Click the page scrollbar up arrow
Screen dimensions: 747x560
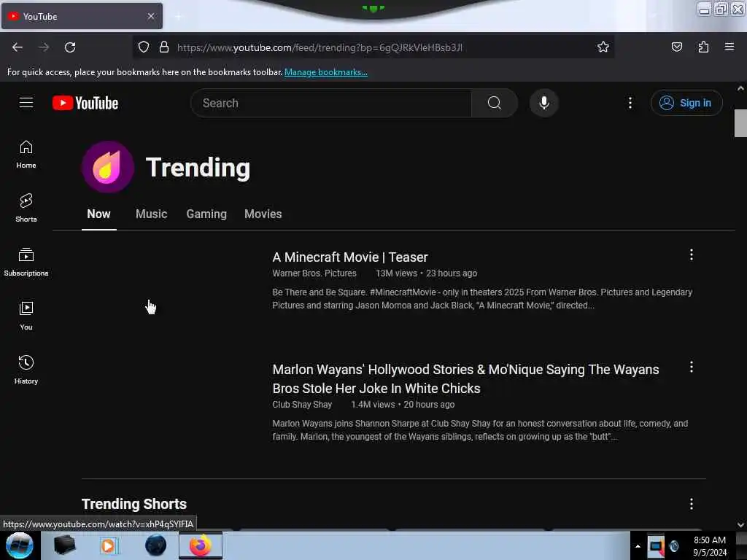coord(740,88)
